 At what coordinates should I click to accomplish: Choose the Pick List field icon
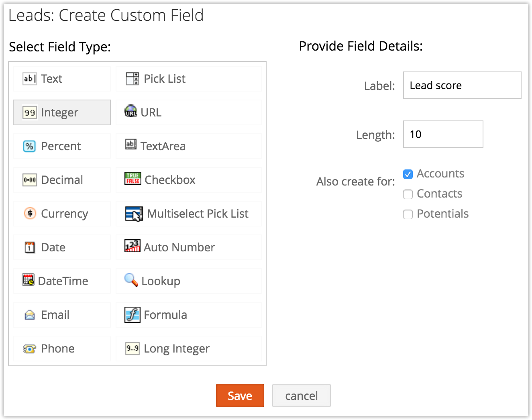coord(132,79)
